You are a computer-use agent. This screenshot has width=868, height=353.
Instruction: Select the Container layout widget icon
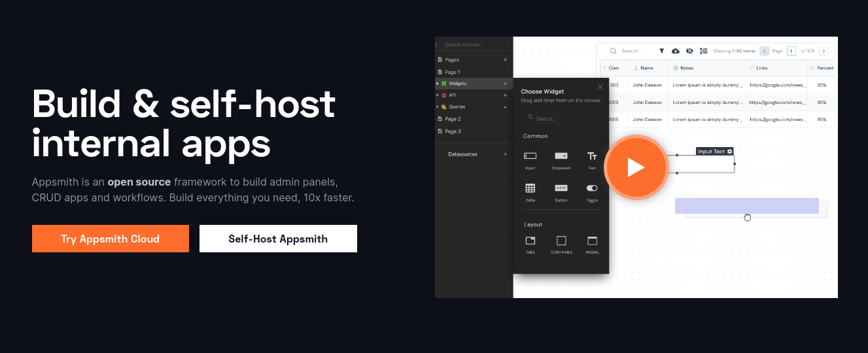point(561,241)
